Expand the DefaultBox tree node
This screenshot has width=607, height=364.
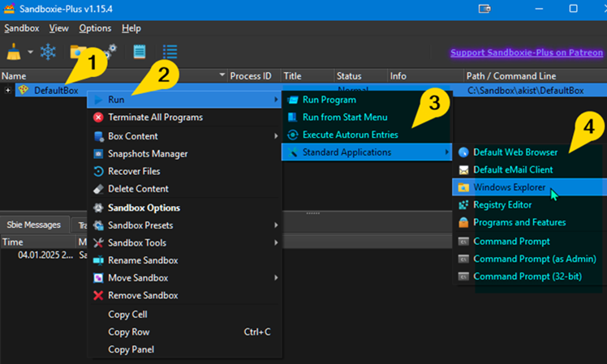pos(7,90)
